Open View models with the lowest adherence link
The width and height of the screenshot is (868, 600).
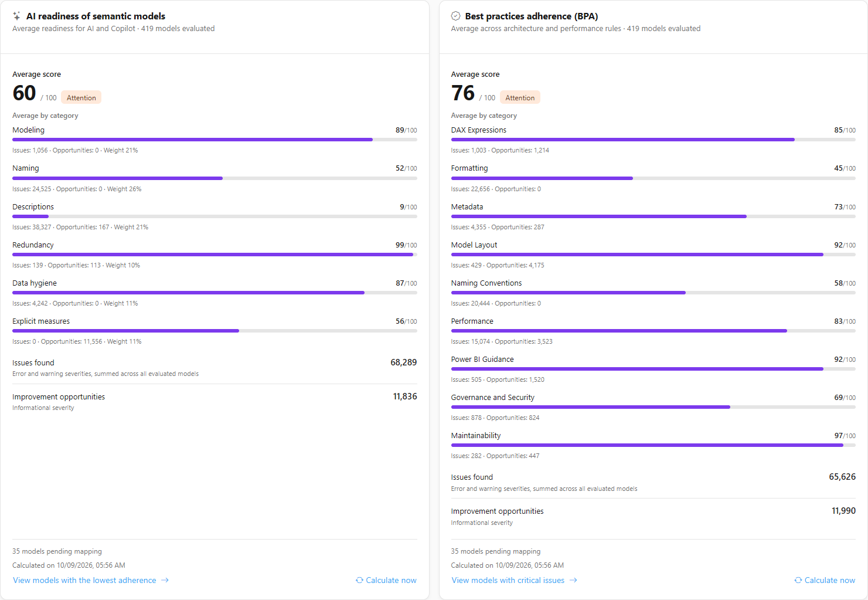pos(91,580)
